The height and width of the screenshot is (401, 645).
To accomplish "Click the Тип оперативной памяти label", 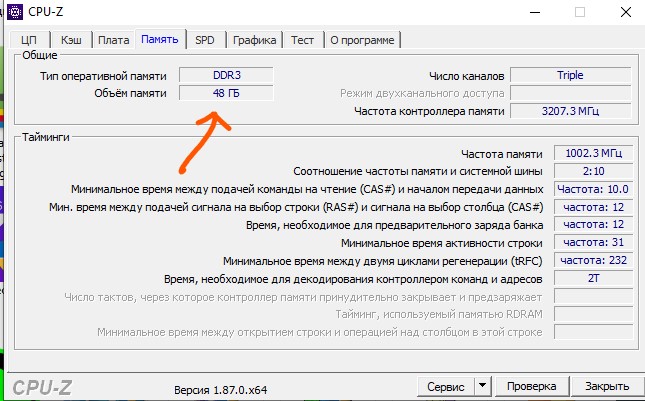I will coord(103,76).
